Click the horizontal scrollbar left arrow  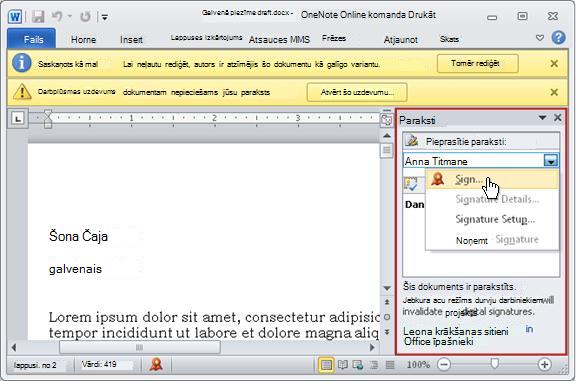click(14, 347)
